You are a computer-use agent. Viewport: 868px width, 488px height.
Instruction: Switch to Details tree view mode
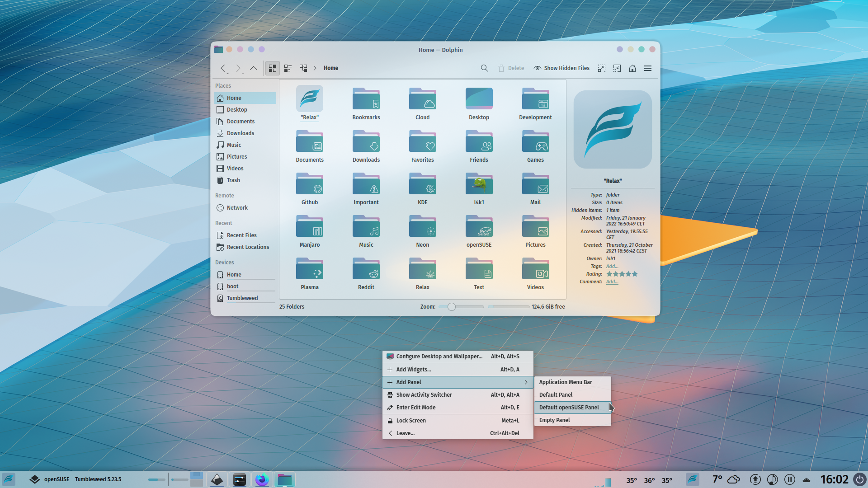[303, 68]
